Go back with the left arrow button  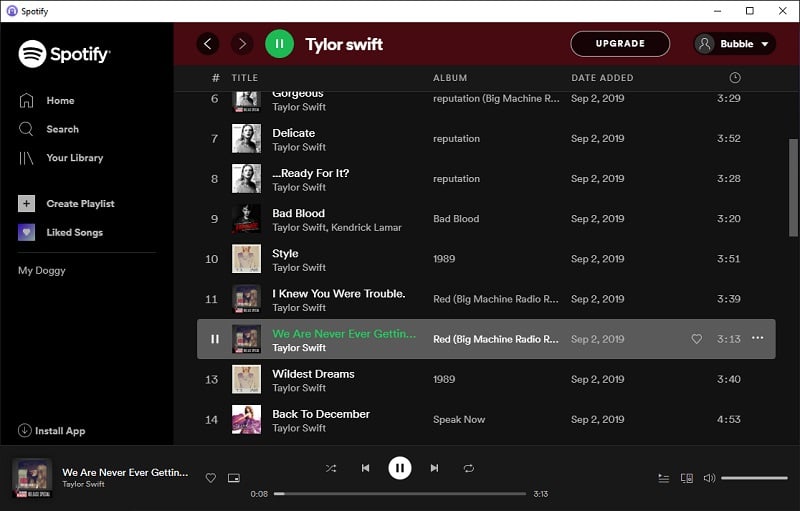[208, 44]
